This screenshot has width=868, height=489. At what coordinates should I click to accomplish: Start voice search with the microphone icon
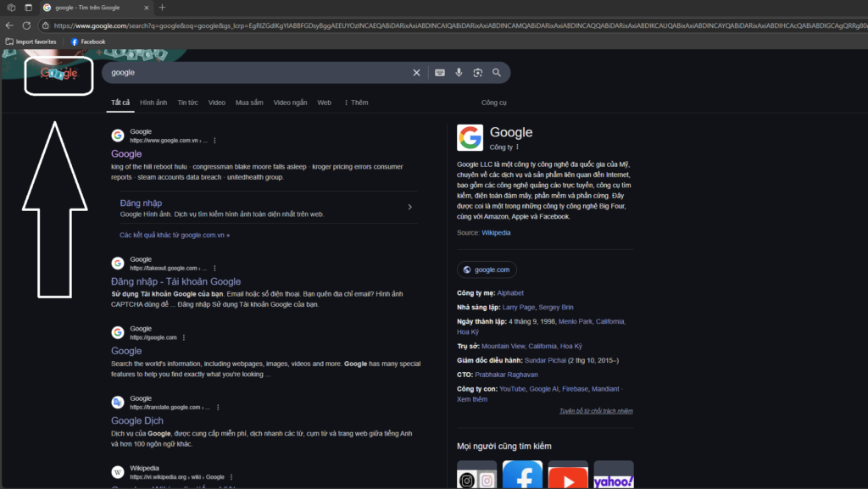459,73
